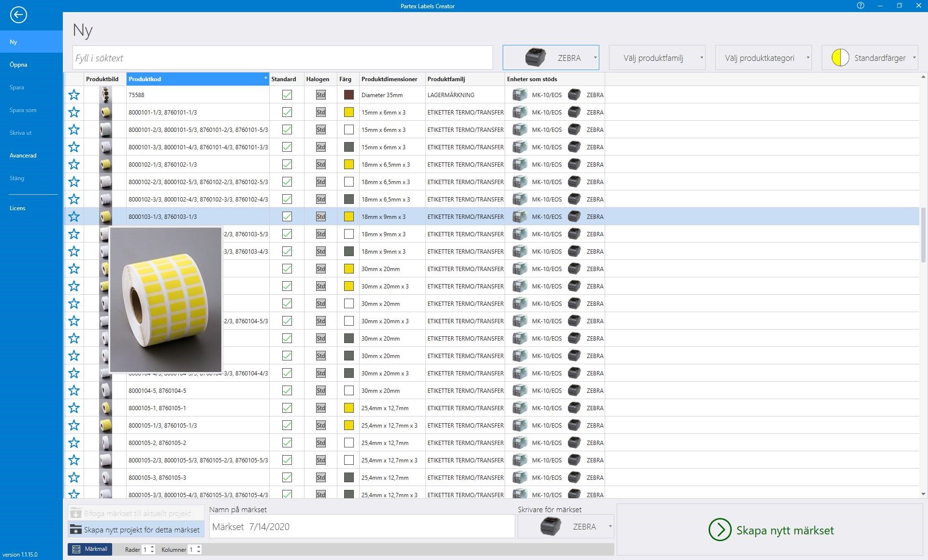Click Skapa nytt projekt för detta märkset
This screenshot has height=560, width=928.
click(136, 530)
